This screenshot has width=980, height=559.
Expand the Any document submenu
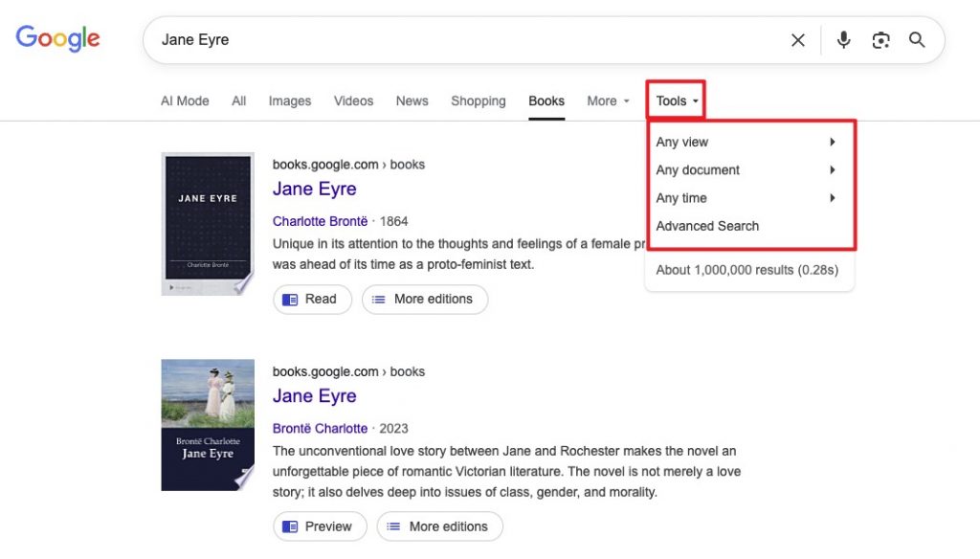(x=746, y=170)
